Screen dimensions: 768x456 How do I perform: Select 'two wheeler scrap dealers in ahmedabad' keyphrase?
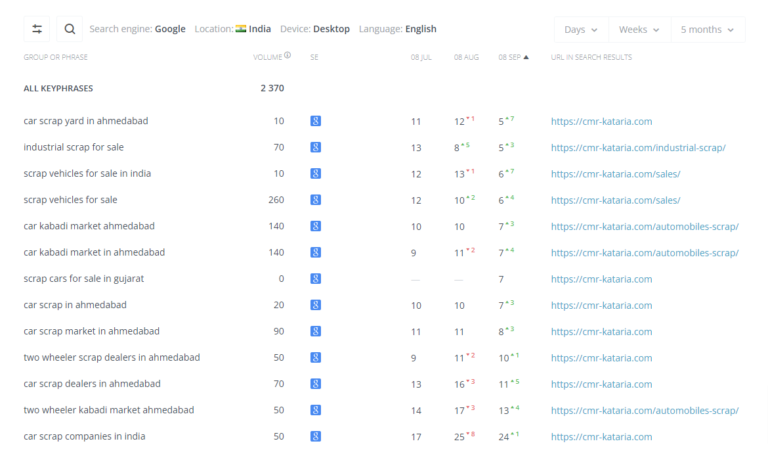(x=111, y=357)
